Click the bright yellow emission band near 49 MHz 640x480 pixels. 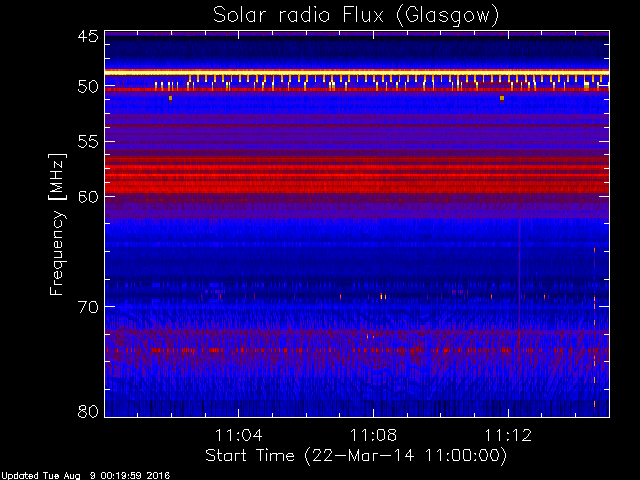(357, 72)
